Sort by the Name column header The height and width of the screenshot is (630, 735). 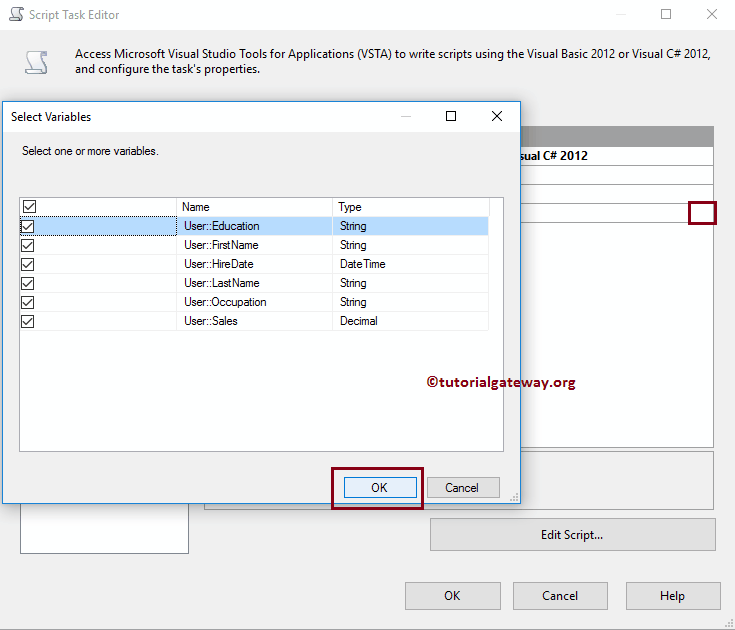tap(255, 207)
